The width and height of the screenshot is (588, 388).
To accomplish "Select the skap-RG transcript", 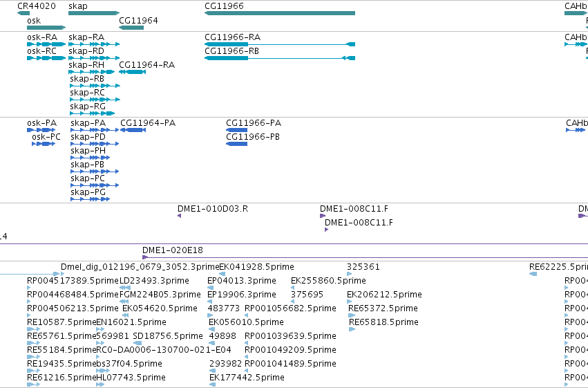I will pos(93,113).
